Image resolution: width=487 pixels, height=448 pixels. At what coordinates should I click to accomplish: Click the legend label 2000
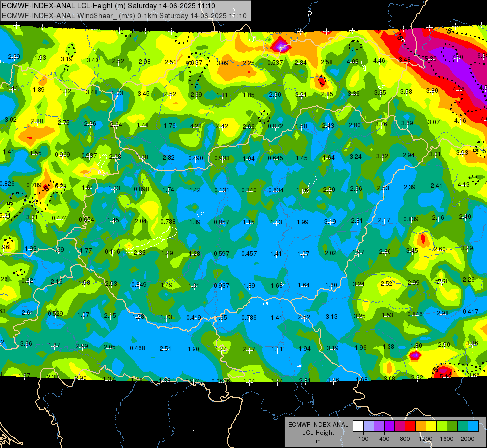[468, 439]
